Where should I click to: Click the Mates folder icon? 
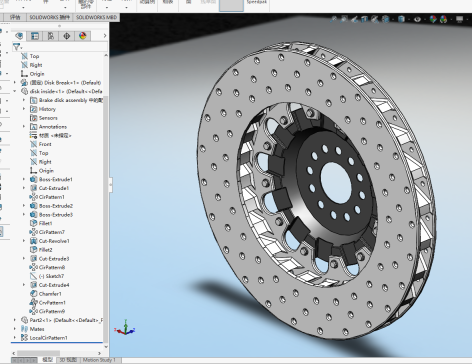click(24, 329)
